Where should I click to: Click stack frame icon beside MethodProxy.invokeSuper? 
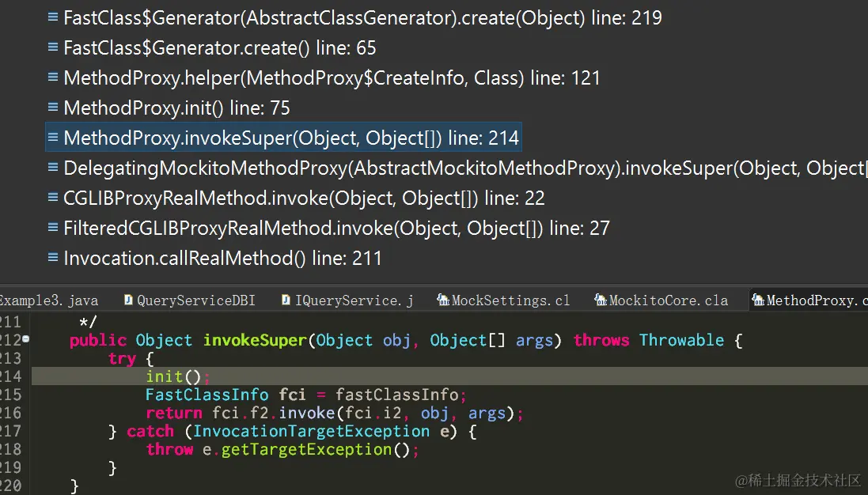[x=53, y=137]
